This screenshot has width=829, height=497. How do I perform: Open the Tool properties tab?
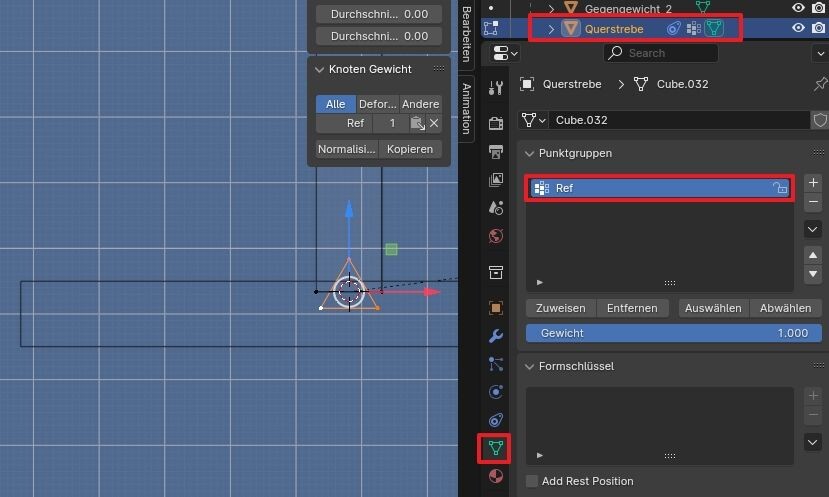(495, 88)
